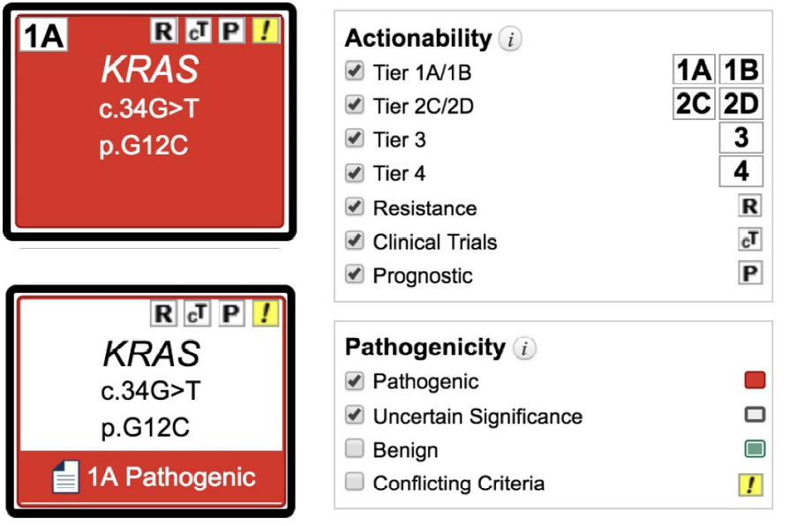Click the Resistance R legend icon
Viewport: 812px width, 526px height.
pyautogui.click(x=750, y=206)
